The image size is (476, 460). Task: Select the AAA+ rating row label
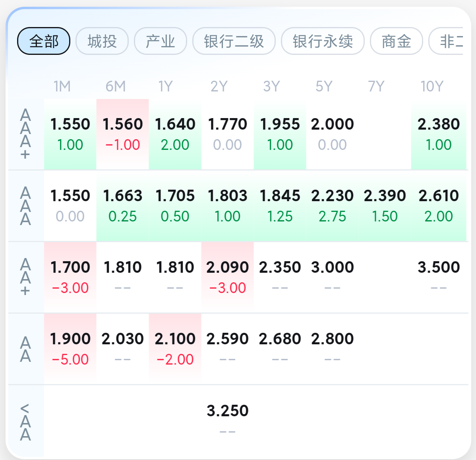[25, 134]
